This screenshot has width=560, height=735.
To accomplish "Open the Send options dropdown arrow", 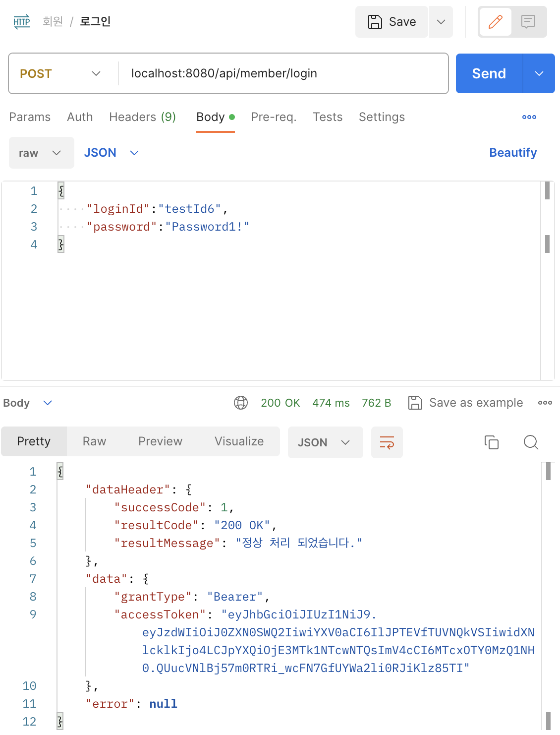I will [539, 73].
